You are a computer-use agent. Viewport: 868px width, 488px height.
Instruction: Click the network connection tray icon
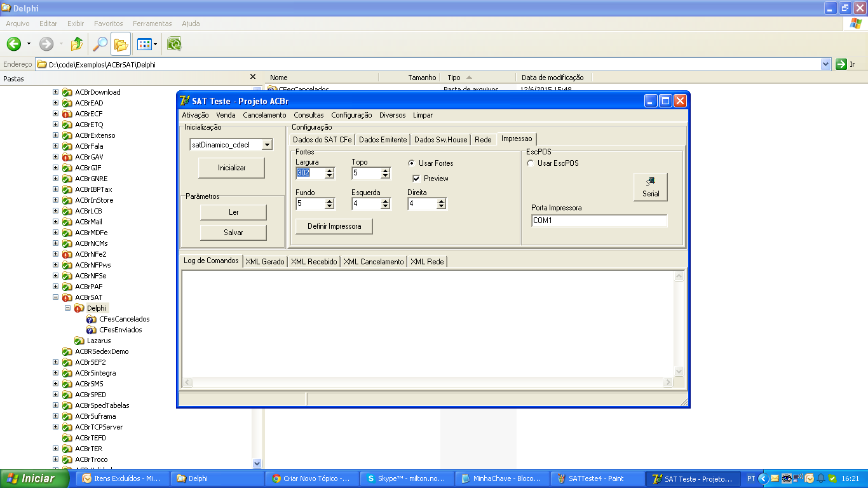tap(797, 478)
